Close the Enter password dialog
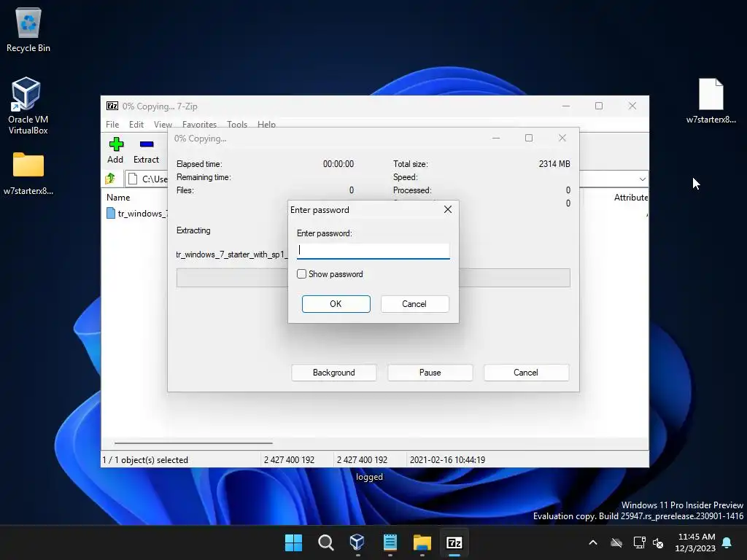747x560 pixels. [x=448, y=209]
